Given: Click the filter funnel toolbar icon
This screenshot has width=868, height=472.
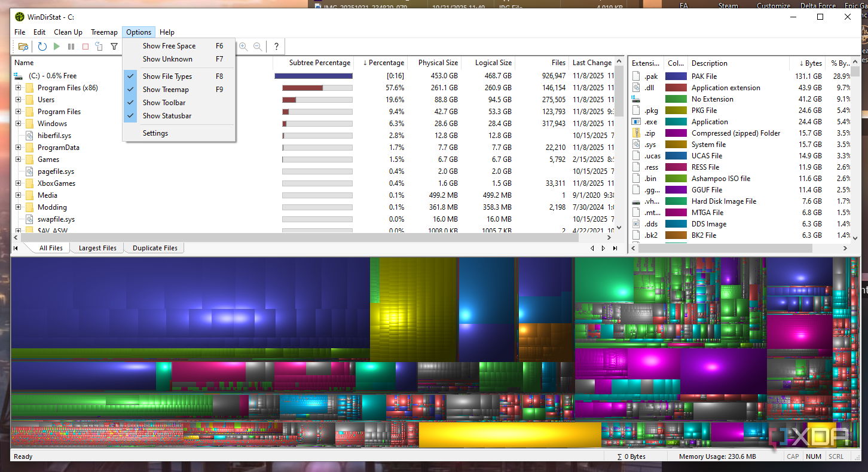Looking at the screenshot, I should (114, 47).
